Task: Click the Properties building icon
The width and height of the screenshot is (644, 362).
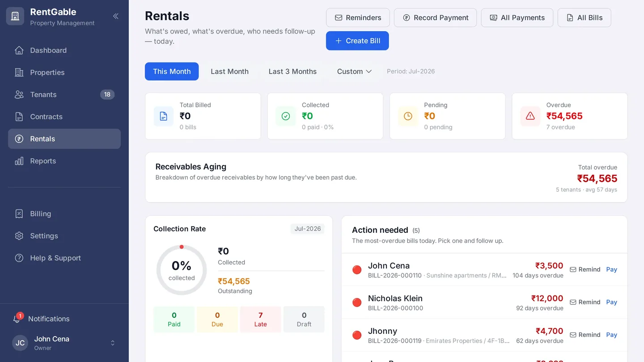Action: [x=19, y=72]
